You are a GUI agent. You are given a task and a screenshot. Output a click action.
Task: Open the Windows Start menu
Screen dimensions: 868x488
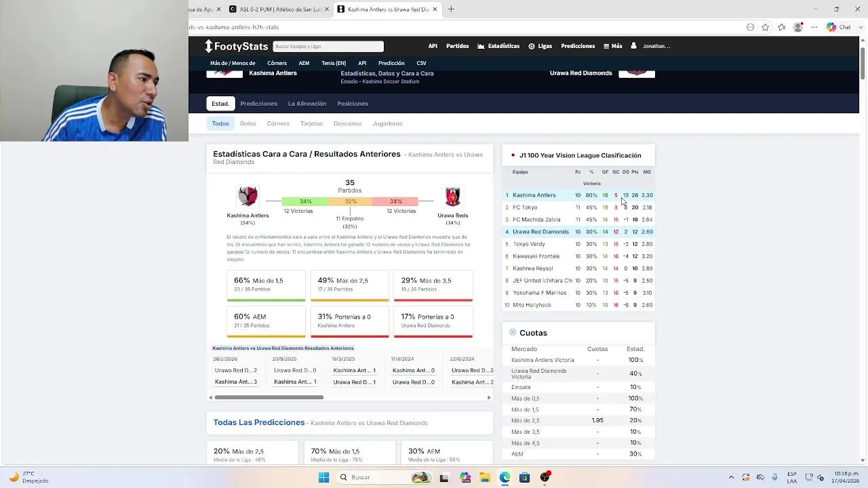coord(323,477)
